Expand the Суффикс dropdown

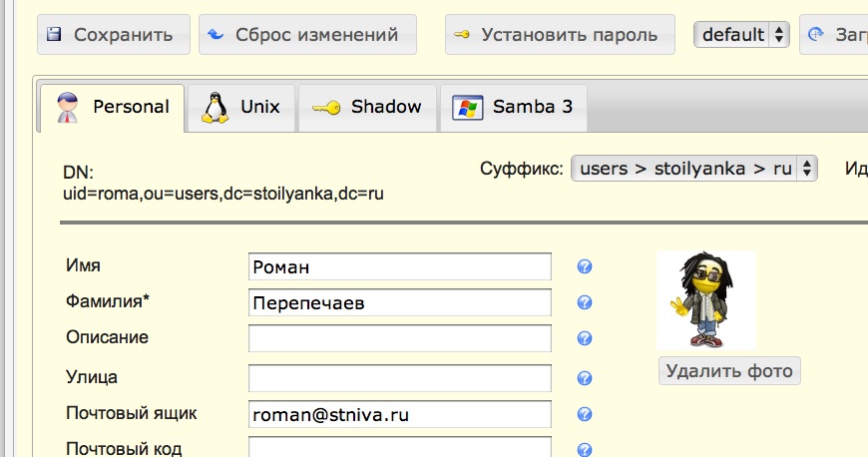(693, 169)
